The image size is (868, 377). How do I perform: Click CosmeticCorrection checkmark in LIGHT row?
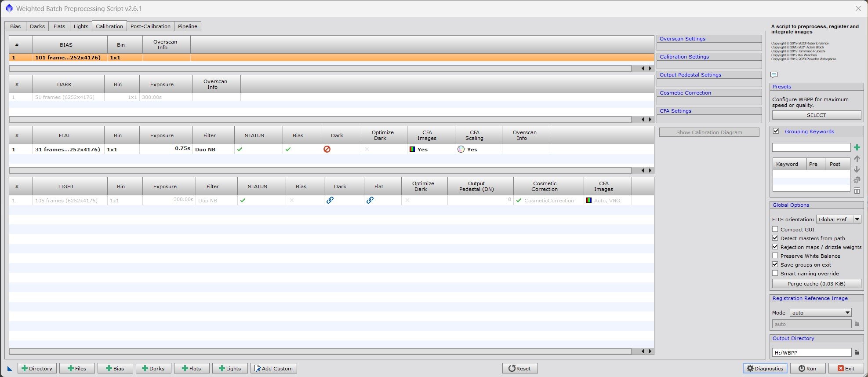click(519, 200)
